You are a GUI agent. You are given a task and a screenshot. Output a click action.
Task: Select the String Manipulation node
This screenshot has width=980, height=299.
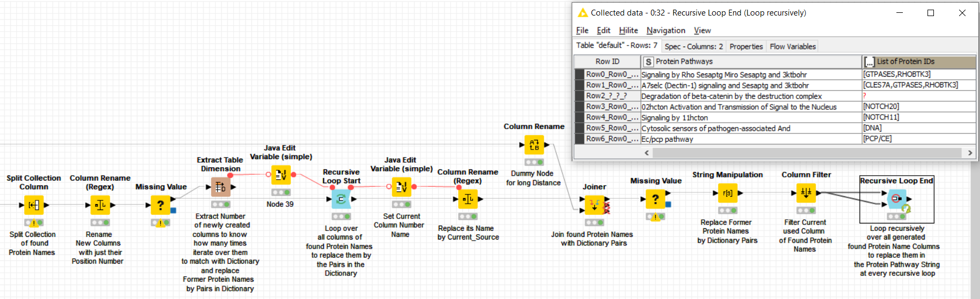728,193
